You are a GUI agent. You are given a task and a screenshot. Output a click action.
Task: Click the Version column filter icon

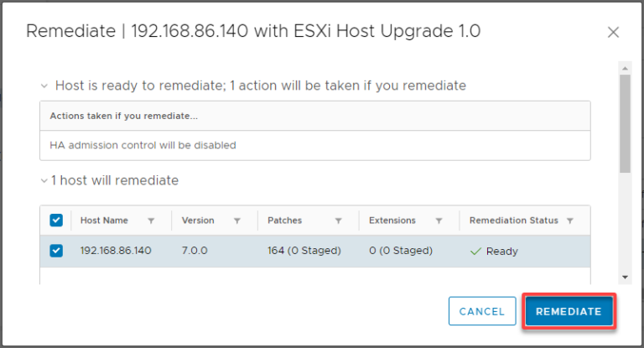coord(237,221)
